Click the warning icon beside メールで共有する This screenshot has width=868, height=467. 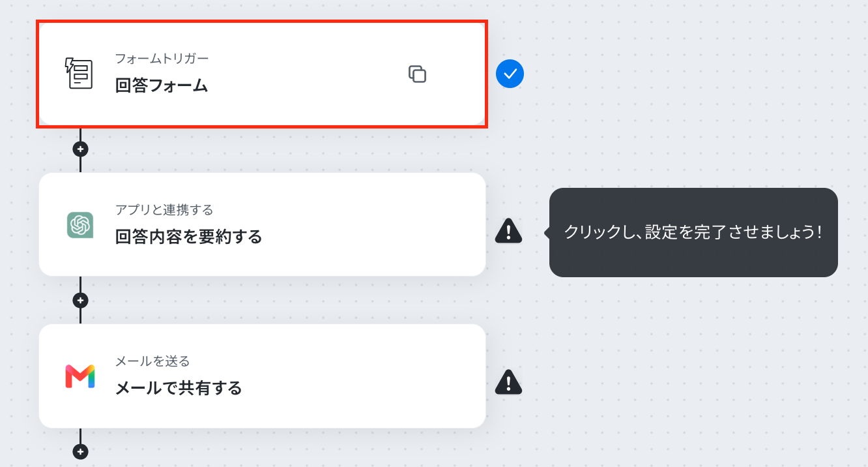pyautogui.click(x=508, y=382)
